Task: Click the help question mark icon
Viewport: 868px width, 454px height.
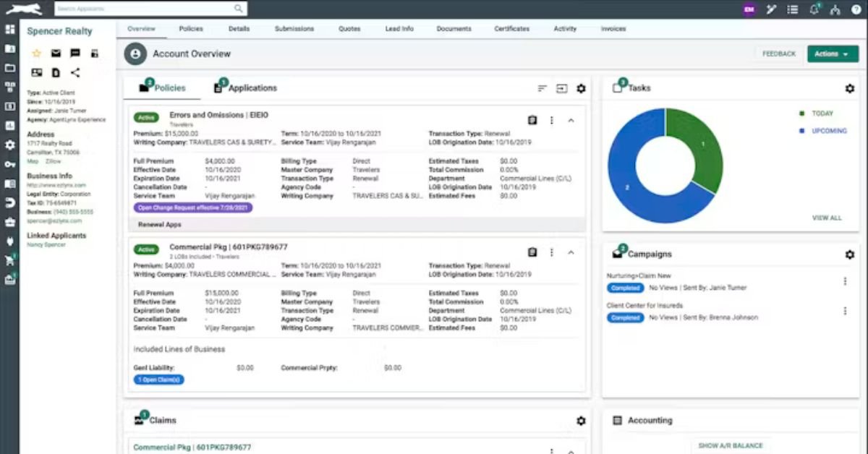Action: tap(856, 9)
